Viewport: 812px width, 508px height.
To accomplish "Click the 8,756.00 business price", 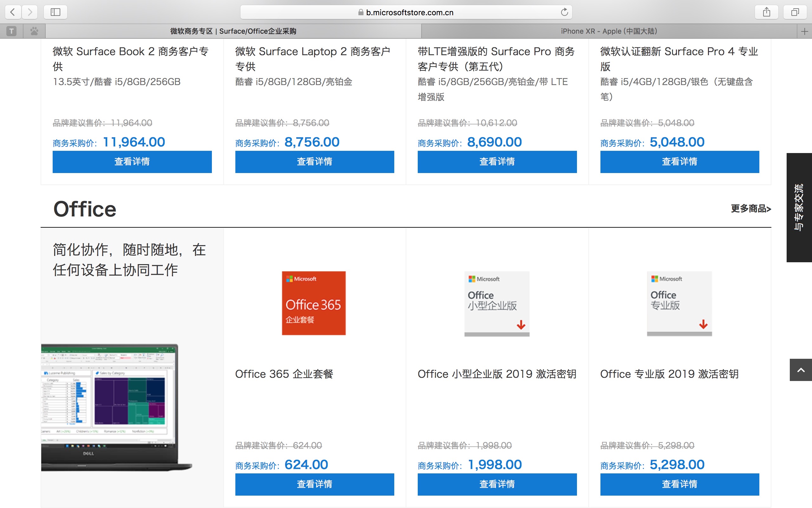I will click(312, 142).
